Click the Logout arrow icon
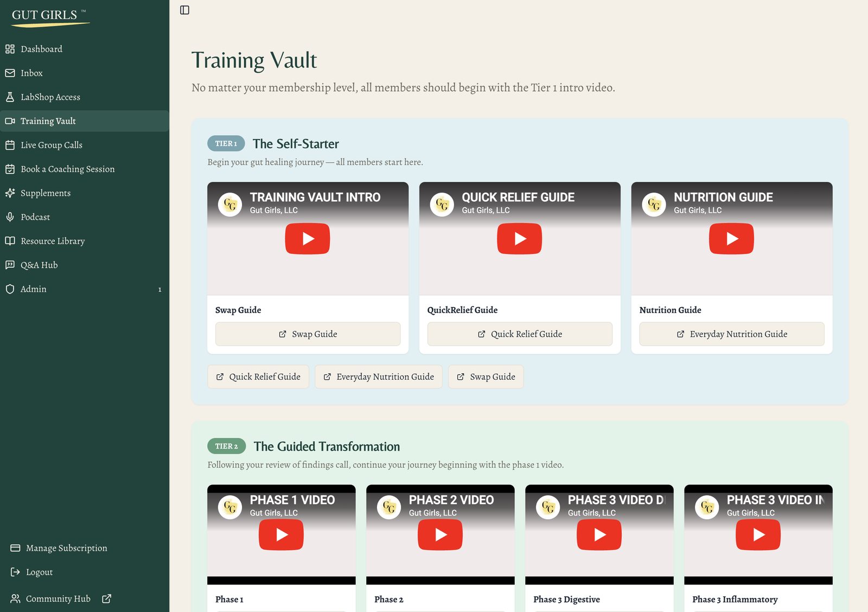Image resolution: width=868 pixels, height=612 pixels. (x=15, y=572)
